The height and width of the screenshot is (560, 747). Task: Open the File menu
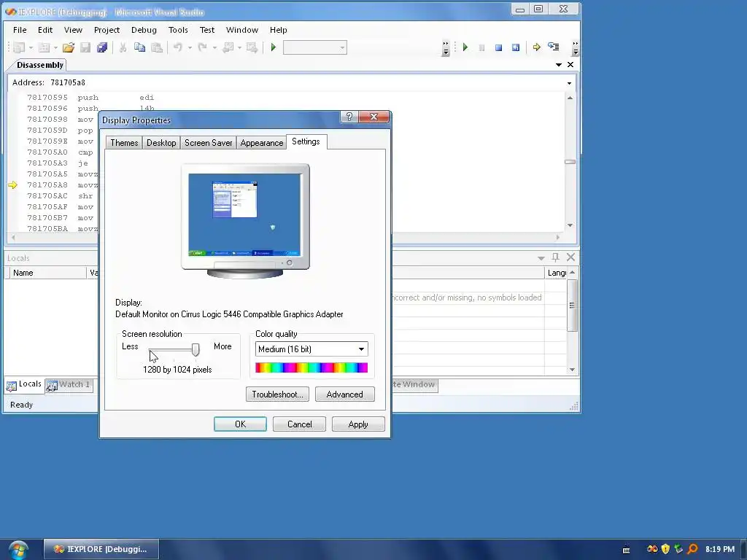click(20, 29)
